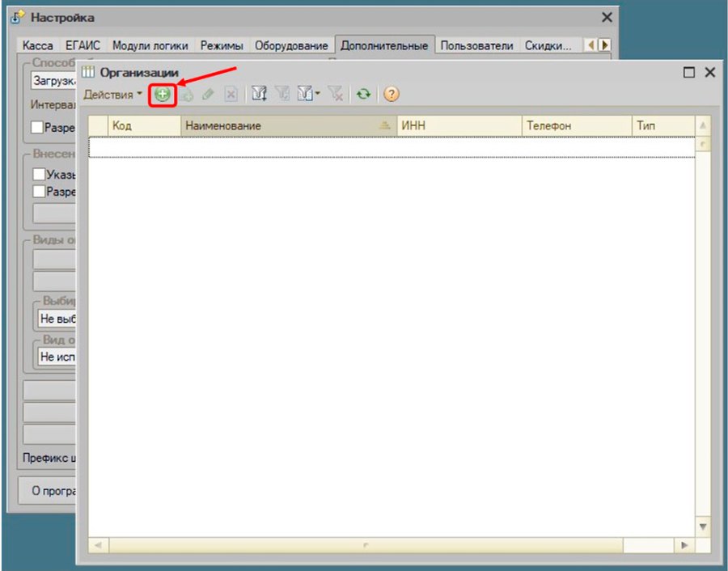Open the Действия dropdown menu

click(x=112, y=95)
